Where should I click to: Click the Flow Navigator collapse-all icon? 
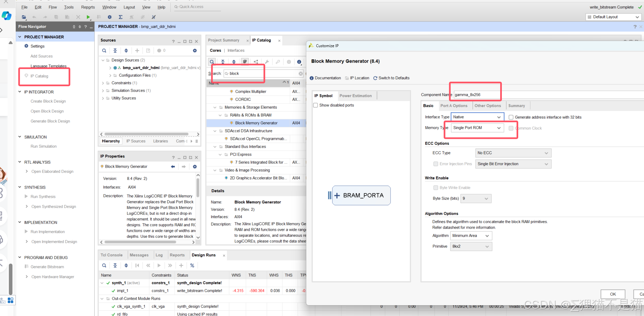pyautogui.click(x=74, y=27)
